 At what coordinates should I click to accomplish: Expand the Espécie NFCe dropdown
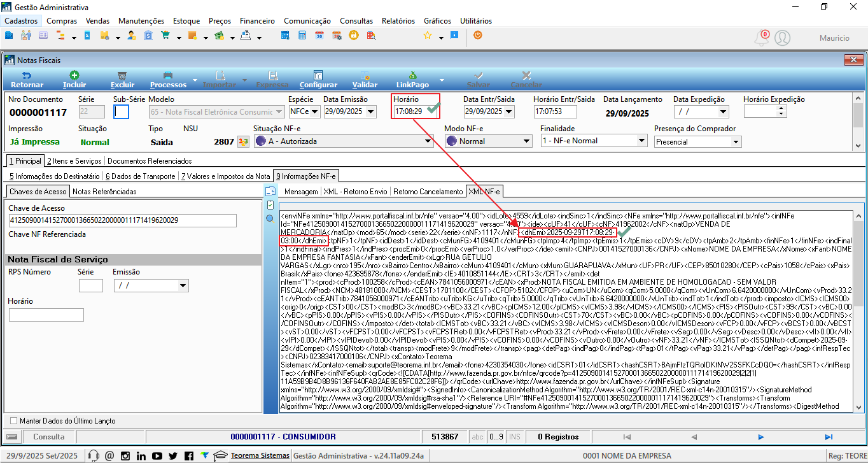point(314,111)
